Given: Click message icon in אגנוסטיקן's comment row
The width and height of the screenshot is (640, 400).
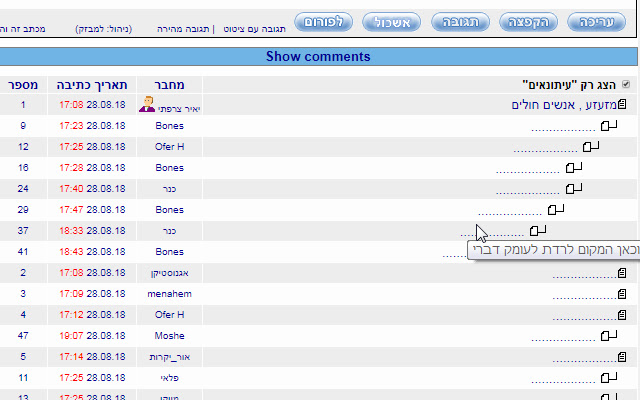Looking at the screenshot, I should click(x=621, y=272).
